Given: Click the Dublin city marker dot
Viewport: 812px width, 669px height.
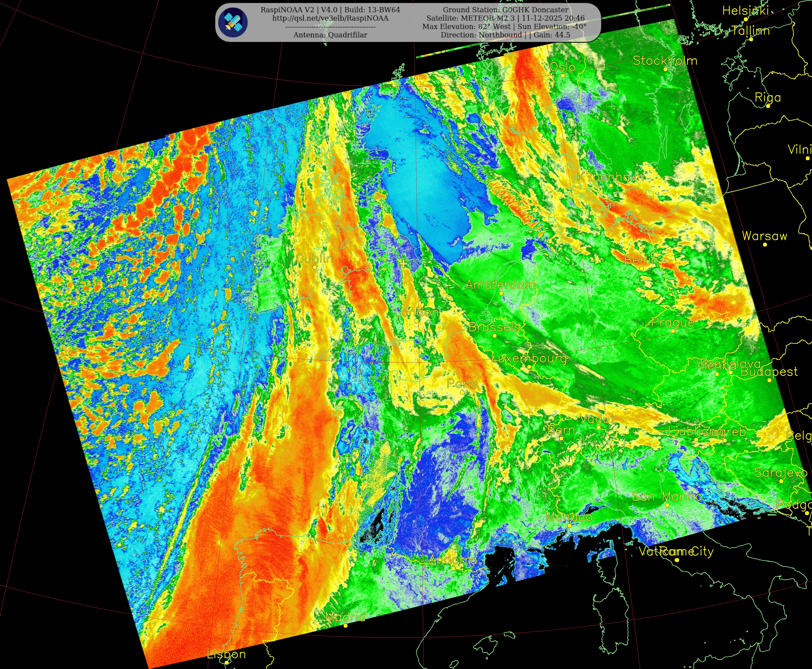Looking at the screenshot, I should pyautogui.click(x=314, y=267).
